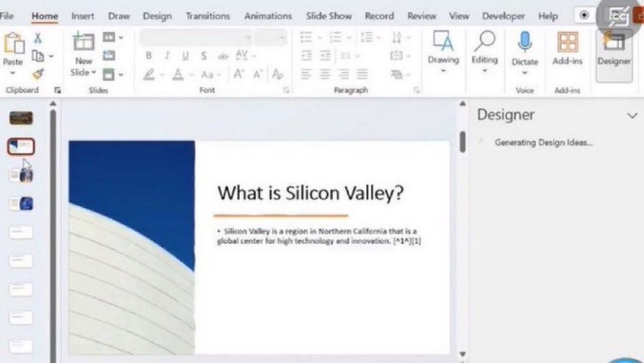
Task: Expand the Dictate dropdown arrow
Action: (525, 73)
